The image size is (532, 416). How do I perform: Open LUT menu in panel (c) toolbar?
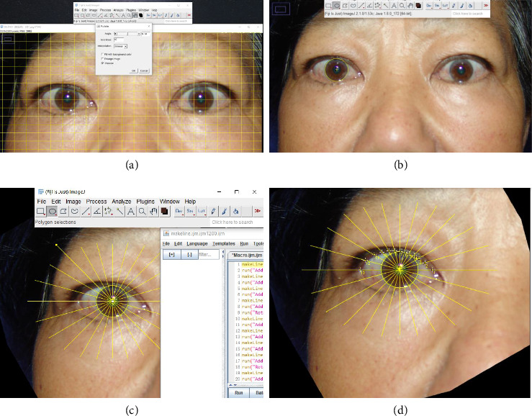click(202, 212)
